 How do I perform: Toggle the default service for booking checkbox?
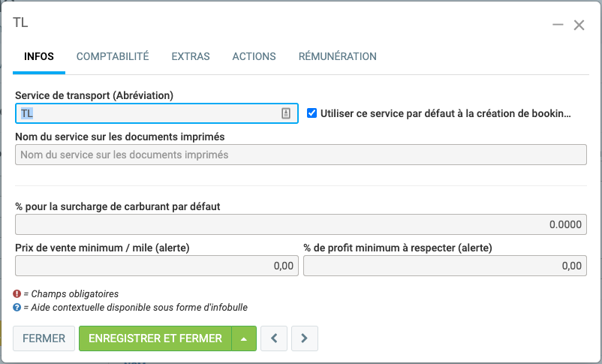click(312, 113)
